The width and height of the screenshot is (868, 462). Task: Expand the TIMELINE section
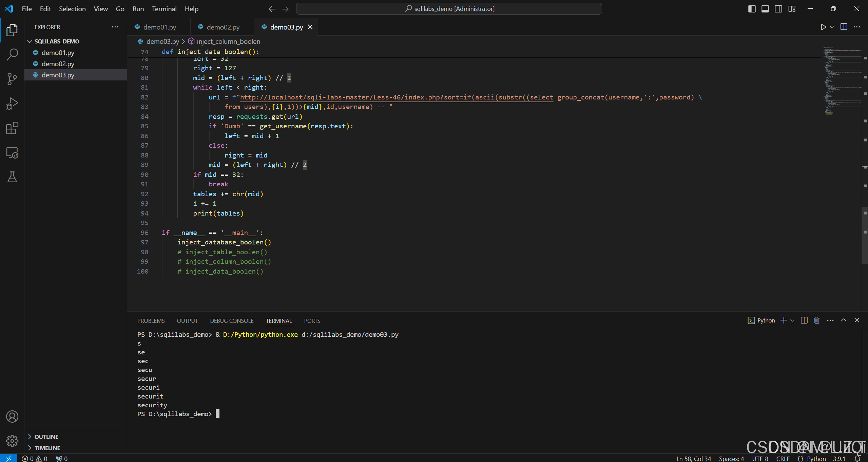[x=47, y=448]
